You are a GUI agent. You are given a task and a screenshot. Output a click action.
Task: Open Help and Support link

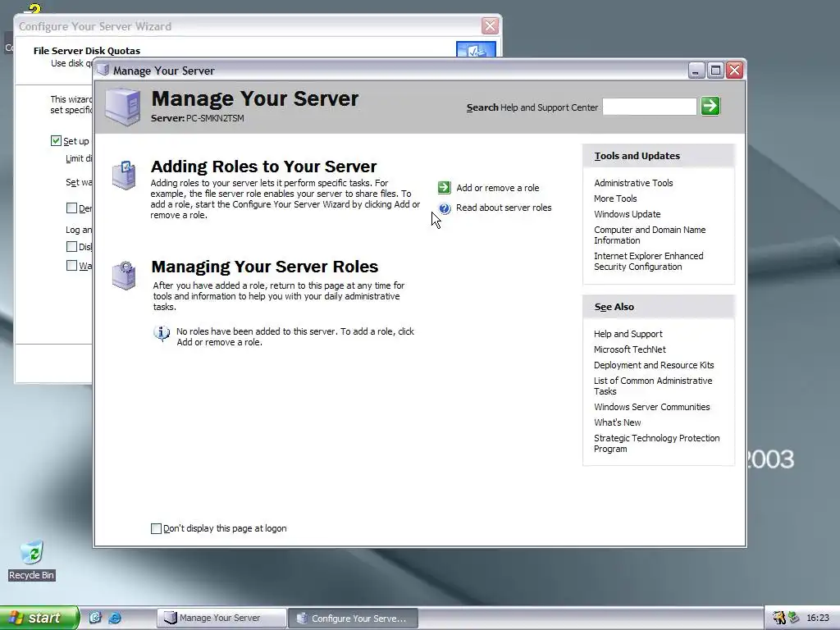click(x=628, y=335)
